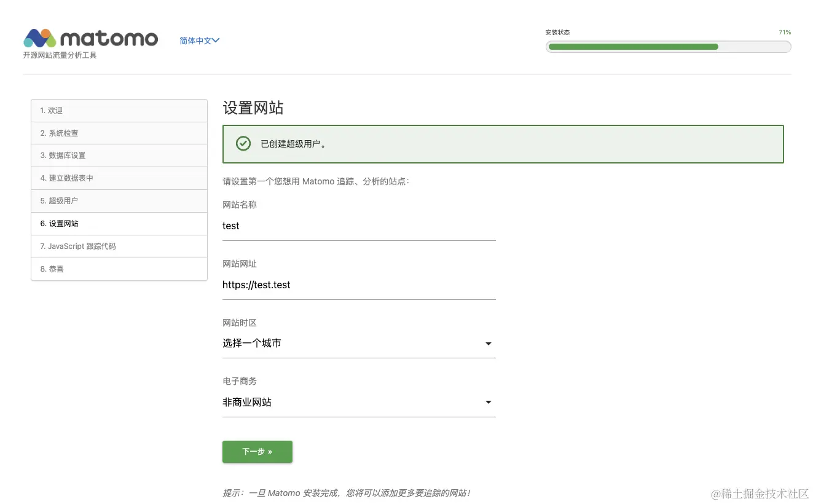Open step 7. JavaScript 跟踪代码

point(119,246)
